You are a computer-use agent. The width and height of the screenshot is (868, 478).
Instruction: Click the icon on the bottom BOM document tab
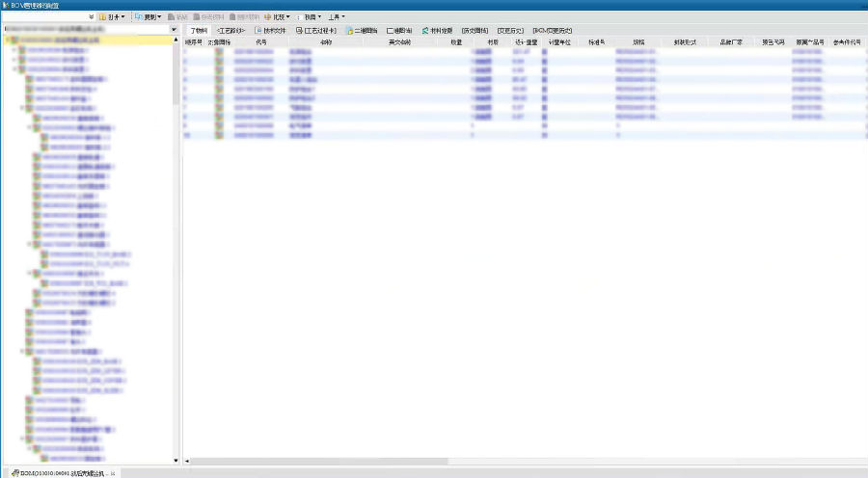tap(14, 473)
